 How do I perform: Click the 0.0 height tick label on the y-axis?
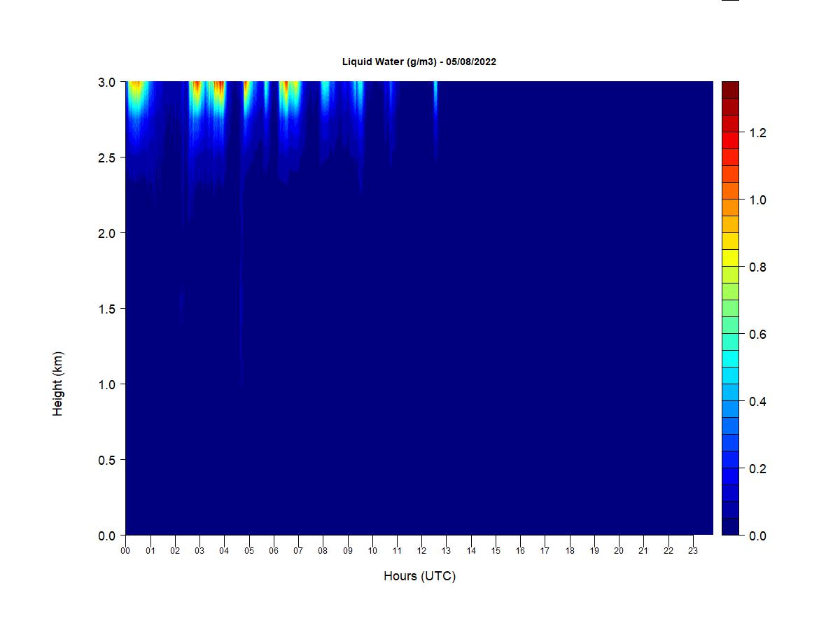pos(107,535)
